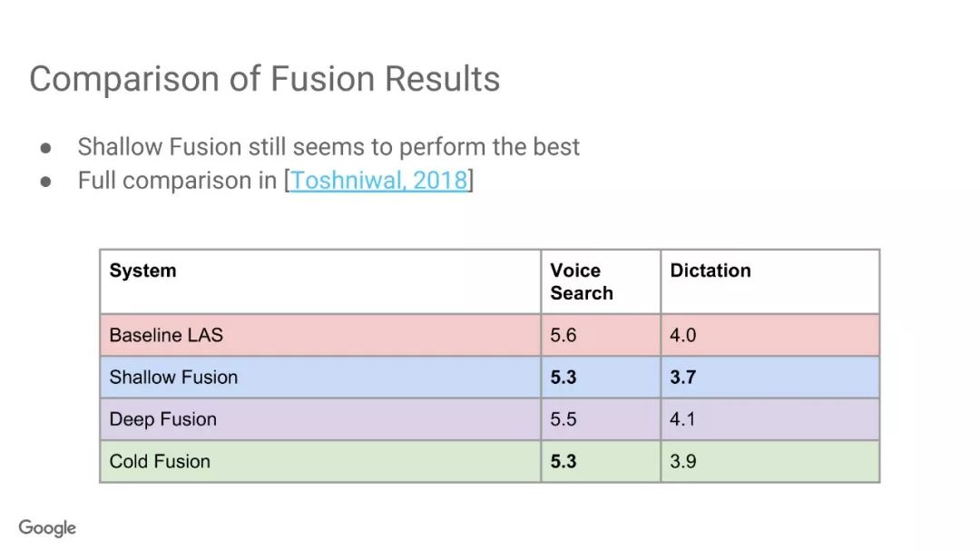Click the Voice Search column header
980x551 pixels.
pyautogui.click(x=582, y=281)
